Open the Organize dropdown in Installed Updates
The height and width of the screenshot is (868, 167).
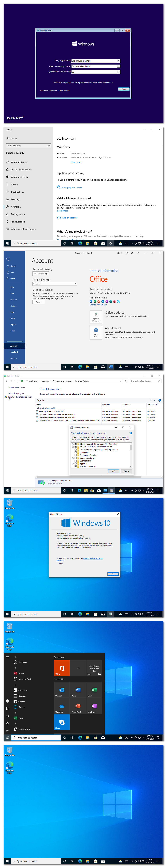[x=42, y=400]
